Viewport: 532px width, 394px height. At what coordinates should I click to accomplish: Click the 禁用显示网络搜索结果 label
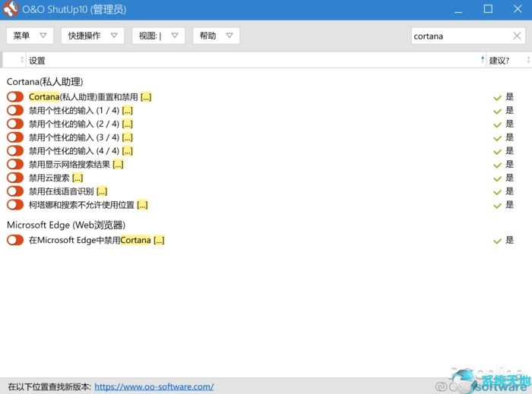(x=70, y=165)
